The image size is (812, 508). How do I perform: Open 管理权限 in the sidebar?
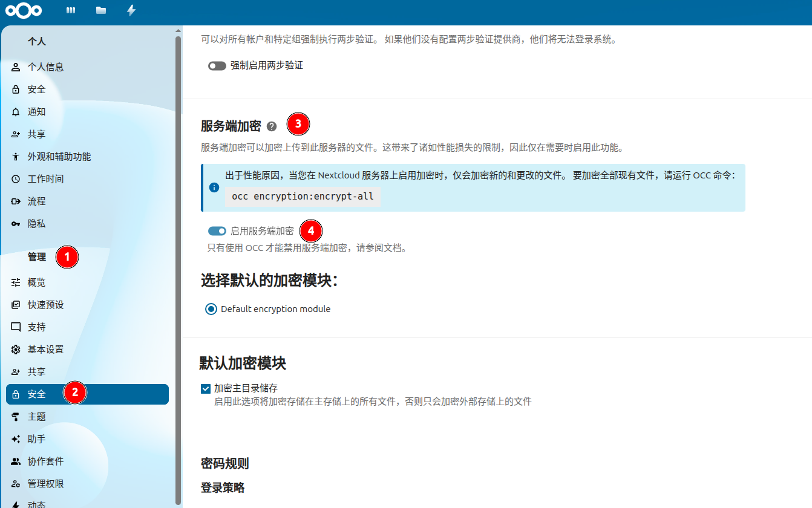coord(45,484)
